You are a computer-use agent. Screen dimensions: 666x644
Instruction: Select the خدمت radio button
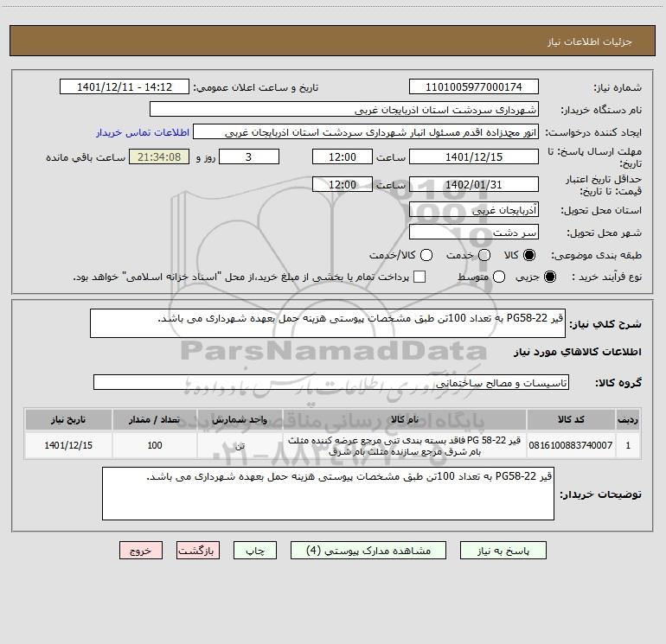(x=484, y=255)
